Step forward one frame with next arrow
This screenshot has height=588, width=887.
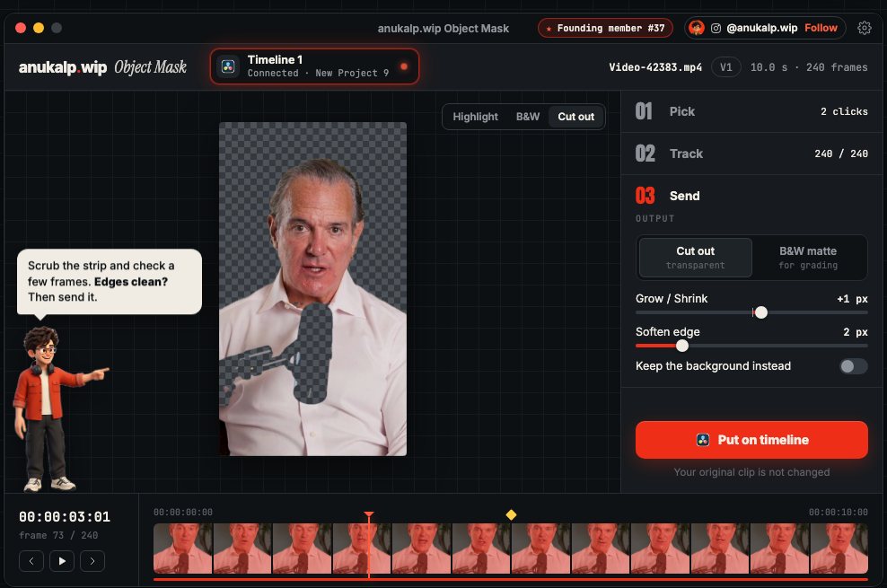pyautogui.click(x=92, y=561)
